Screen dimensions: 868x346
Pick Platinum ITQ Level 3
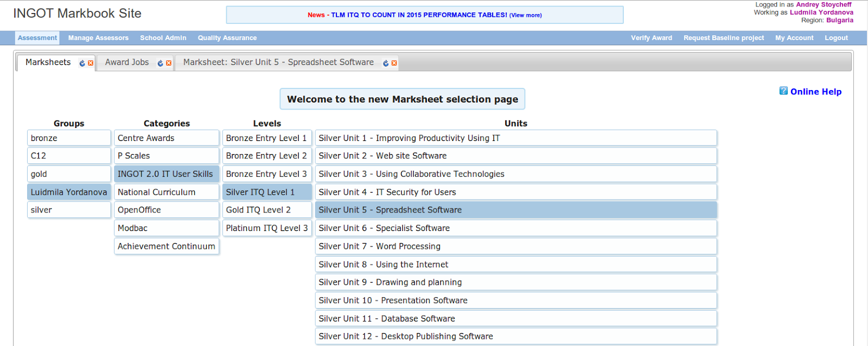tap(267, 228)
